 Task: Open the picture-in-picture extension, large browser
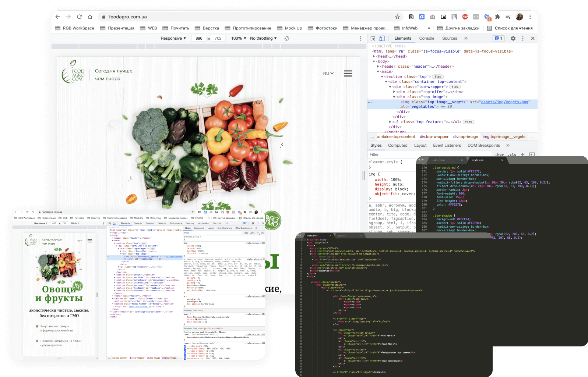tap(443, 17)
